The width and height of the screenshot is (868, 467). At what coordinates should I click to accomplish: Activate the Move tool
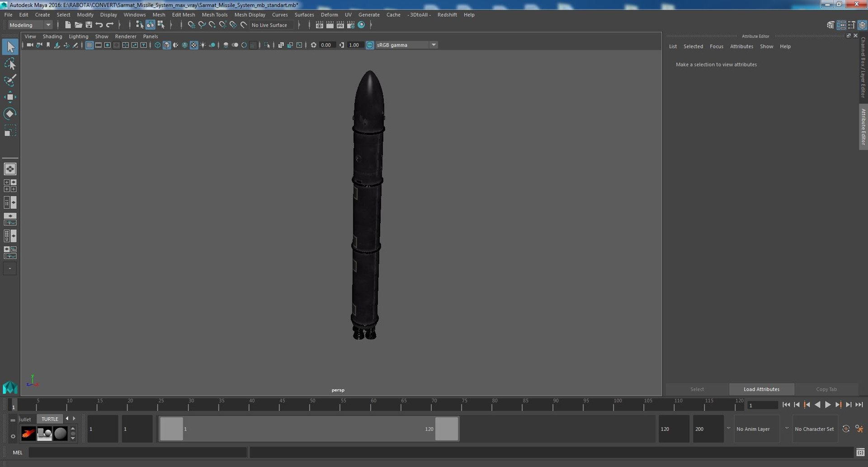pos(10,97)
